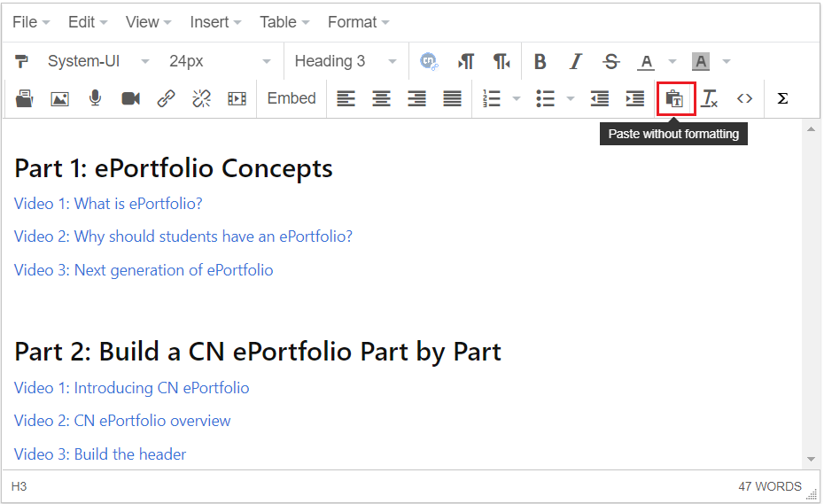Open source code view
824x504 pixels.
click(x=744, y=98)
